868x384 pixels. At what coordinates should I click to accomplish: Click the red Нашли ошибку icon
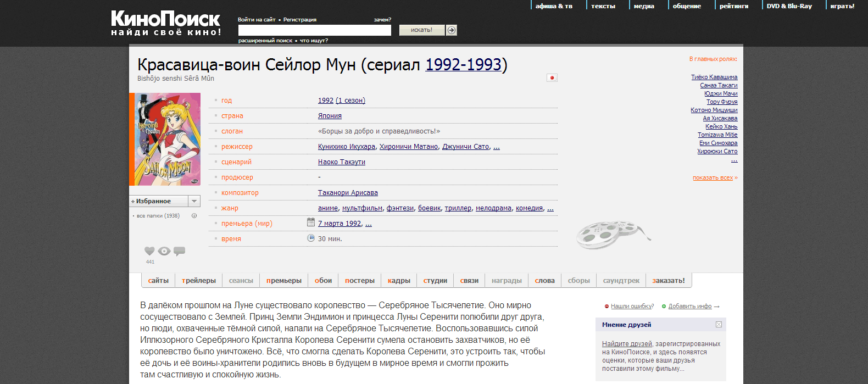coord(607,307)
